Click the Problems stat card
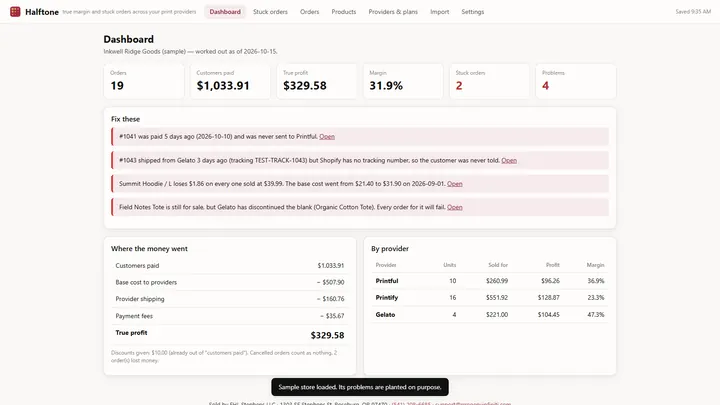The image size is (720, 405). (x=575, y=81)
